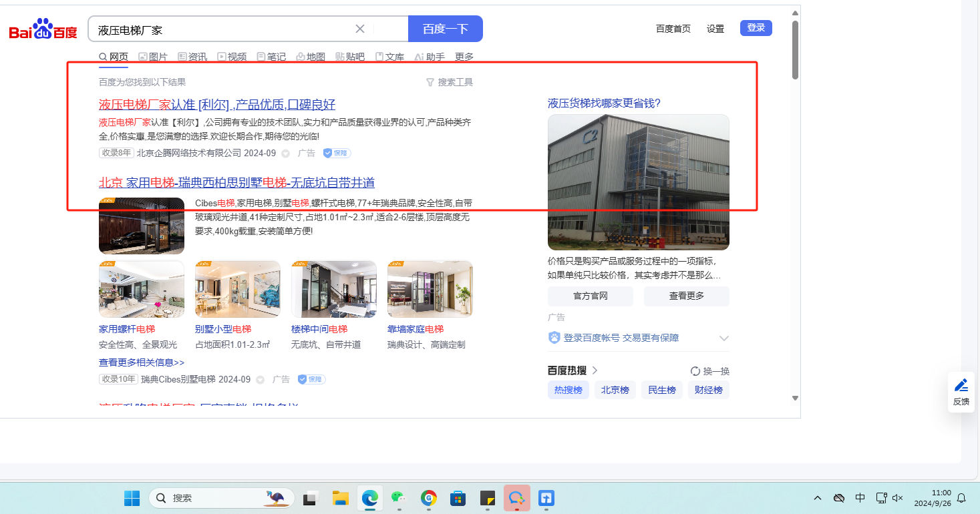Expand the dropdown arrow beside 瑞典Cibes别墅电梯 2024-09
The image size is (980, 514).
(x=260, y=380)
